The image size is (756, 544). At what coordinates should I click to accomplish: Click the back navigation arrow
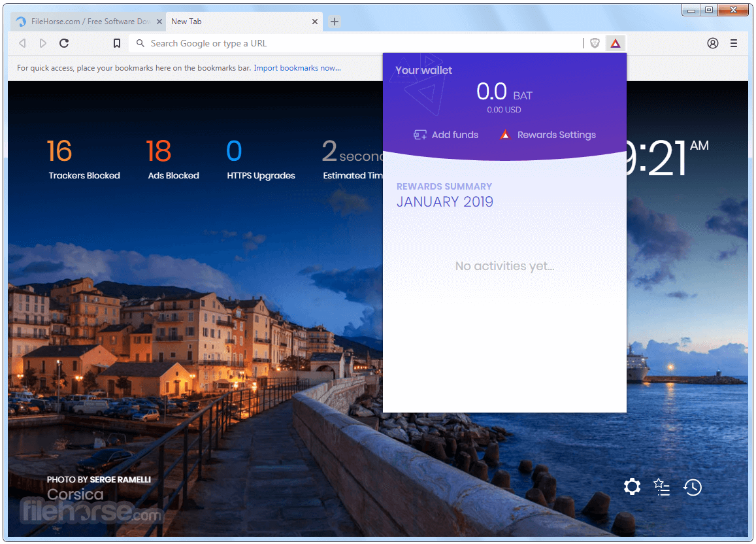22,43
